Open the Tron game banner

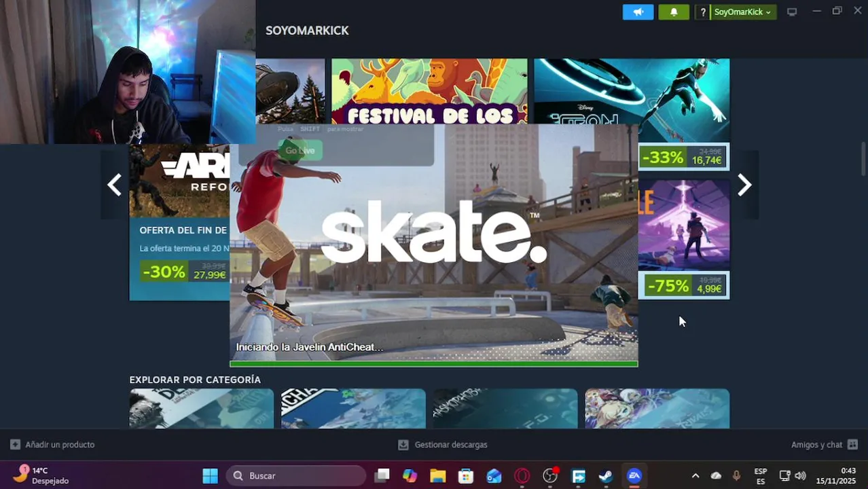[632, 100]
